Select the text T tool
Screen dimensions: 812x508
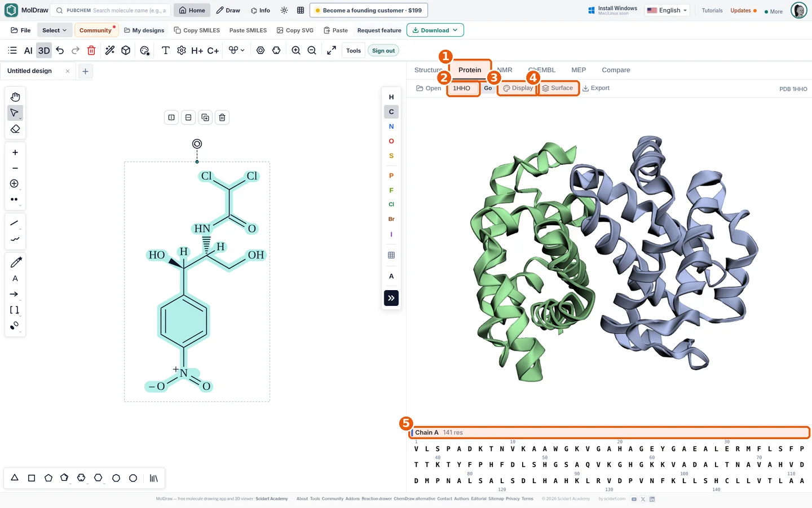click(165, 51)
